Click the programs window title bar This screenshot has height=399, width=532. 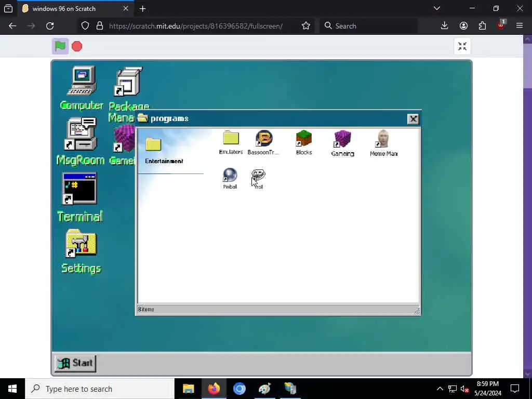point(271,118)
